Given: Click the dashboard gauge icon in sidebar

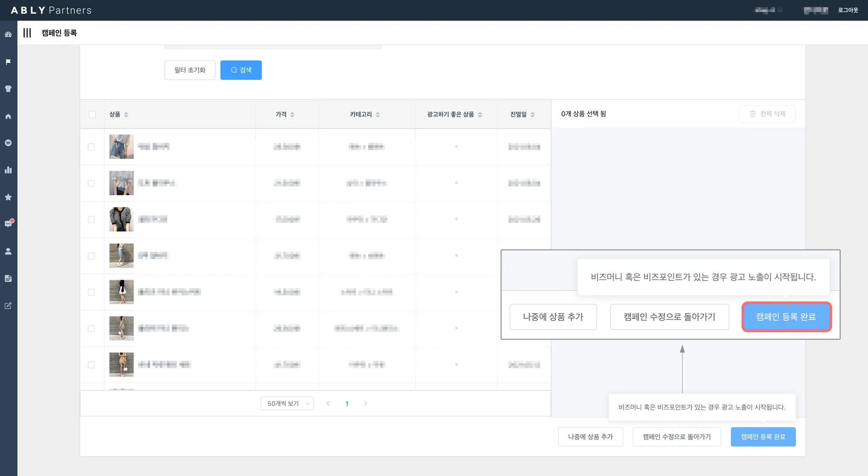Looking at the screenshot, I should click(x=8, y=35).
